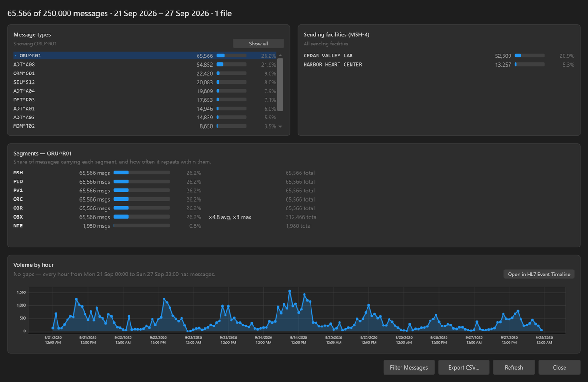This screenshot has height=382, width=588.
Task: Click the 1,500 y-axis label
Action: point(21,292)
